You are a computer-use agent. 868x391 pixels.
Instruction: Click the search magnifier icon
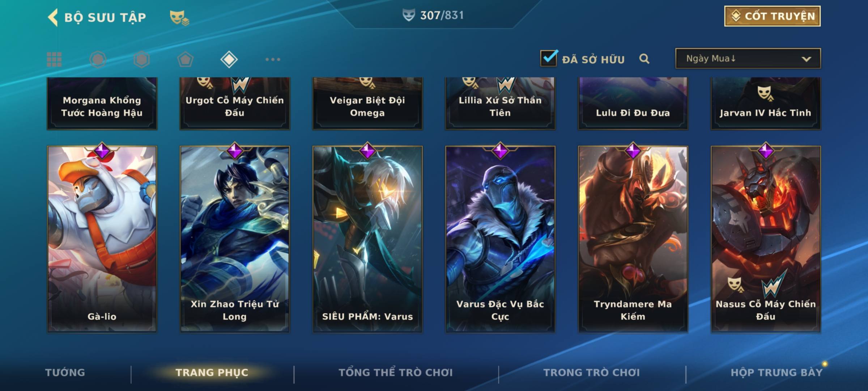(x=644, y=59)
